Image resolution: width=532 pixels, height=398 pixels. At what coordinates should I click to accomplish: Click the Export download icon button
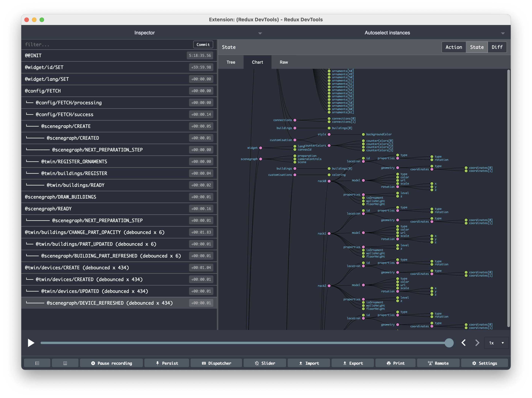coord(353,363)
